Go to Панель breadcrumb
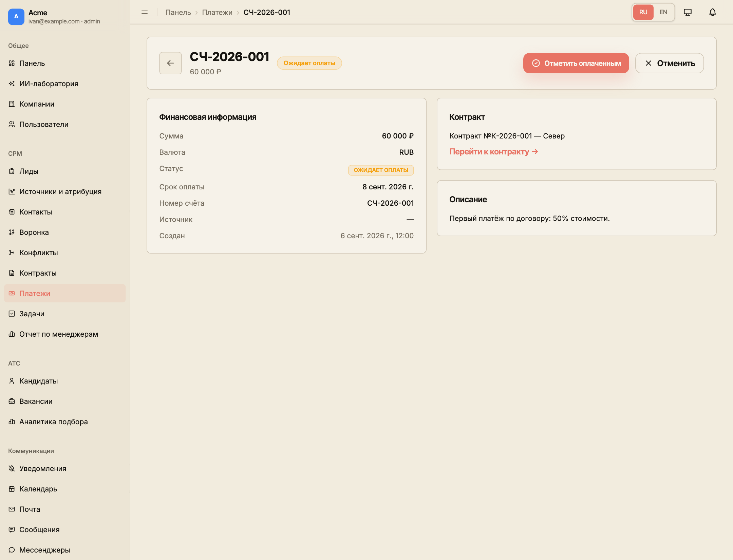 coord(178,12)
